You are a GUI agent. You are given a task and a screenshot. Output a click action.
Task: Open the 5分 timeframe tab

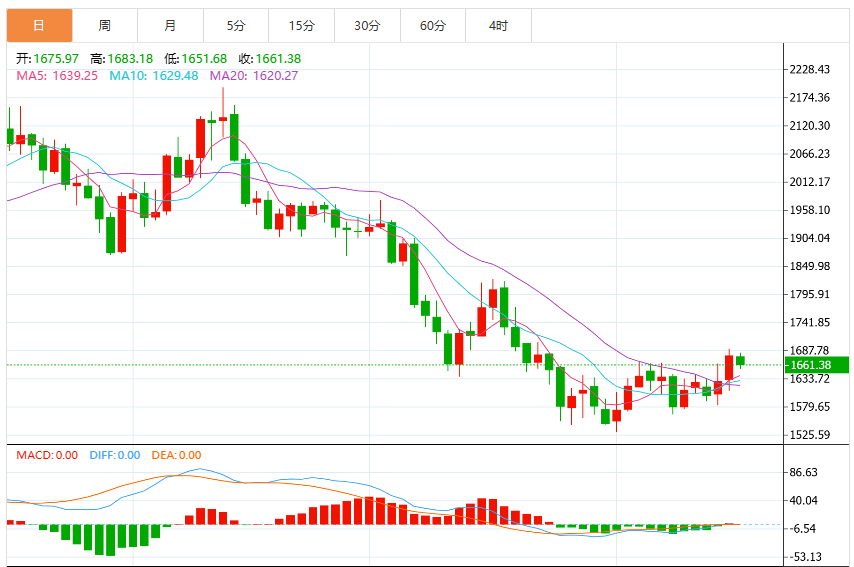coord(236,26)
